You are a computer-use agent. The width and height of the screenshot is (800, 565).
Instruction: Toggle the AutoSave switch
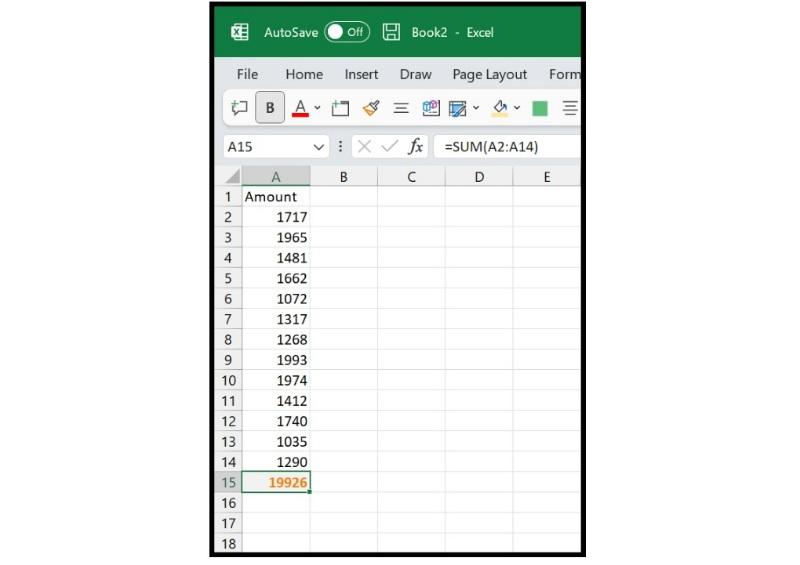tap(347, 32)
